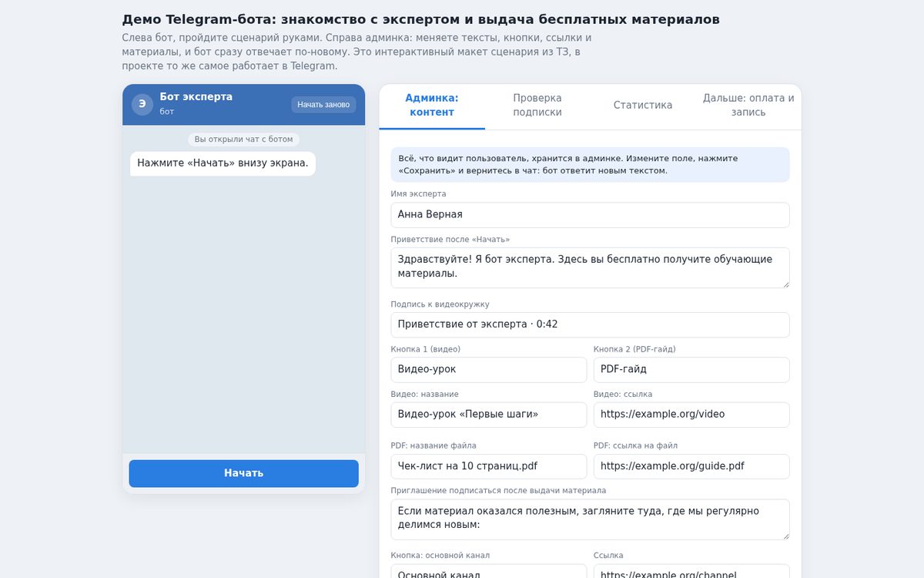Click the resize handle of the invitation textarea
924x578 pixels.
(785, 536)
